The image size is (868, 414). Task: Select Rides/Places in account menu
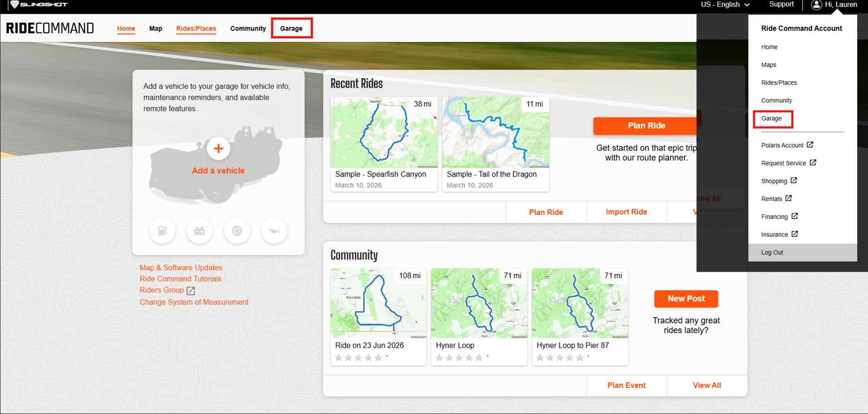(779, 83)
